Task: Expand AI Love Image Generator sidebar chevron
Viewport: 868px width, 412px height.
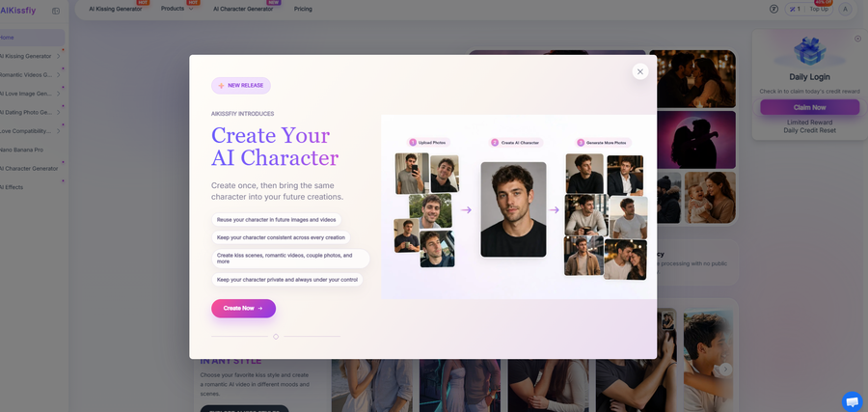Action: (x=58, y=94)
